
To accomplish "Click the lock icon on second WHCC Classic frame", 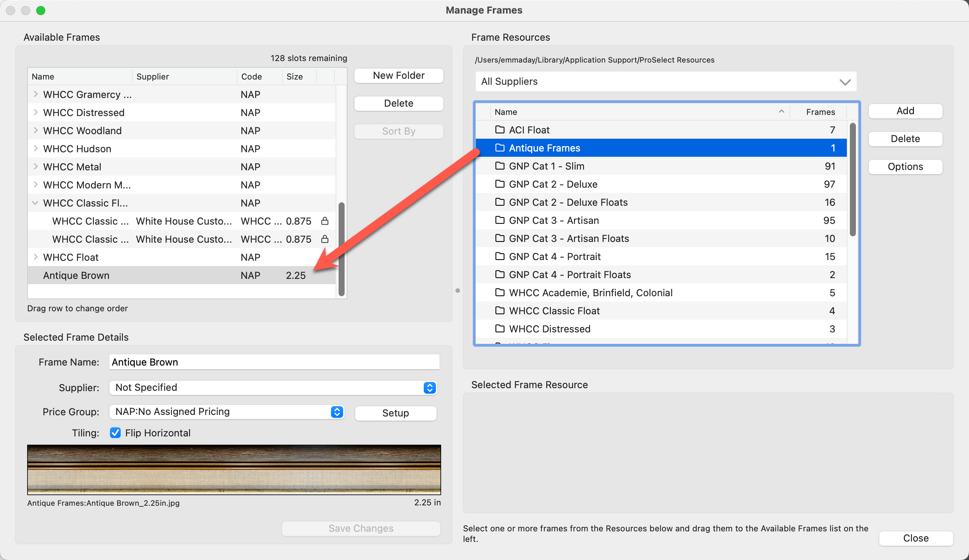I will (x=325, y=239).
